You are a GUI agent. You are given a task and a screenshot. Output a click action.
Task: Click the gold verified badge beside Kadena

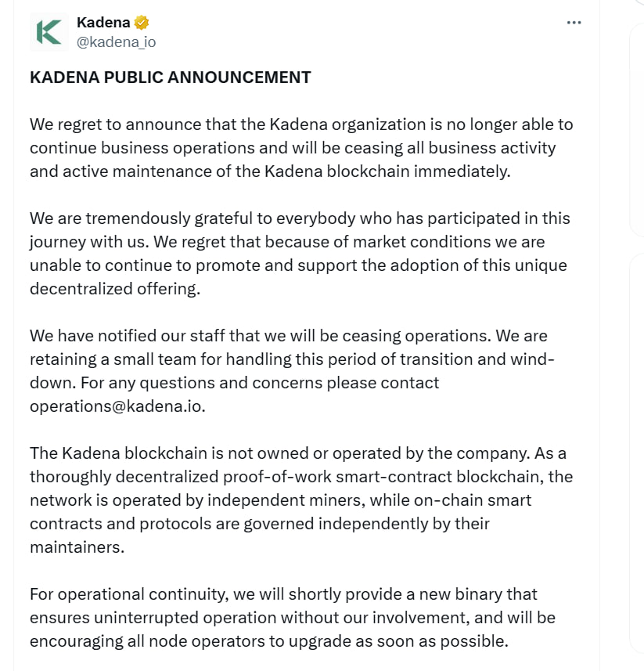coord(142,23)
